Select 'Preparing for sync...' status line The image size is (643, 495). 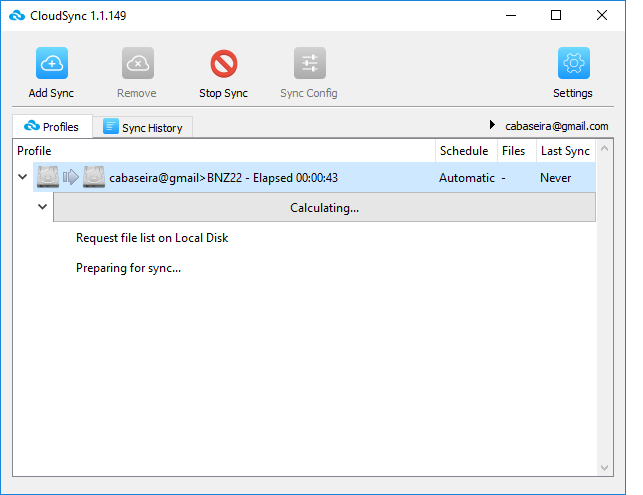coord(128,268)
